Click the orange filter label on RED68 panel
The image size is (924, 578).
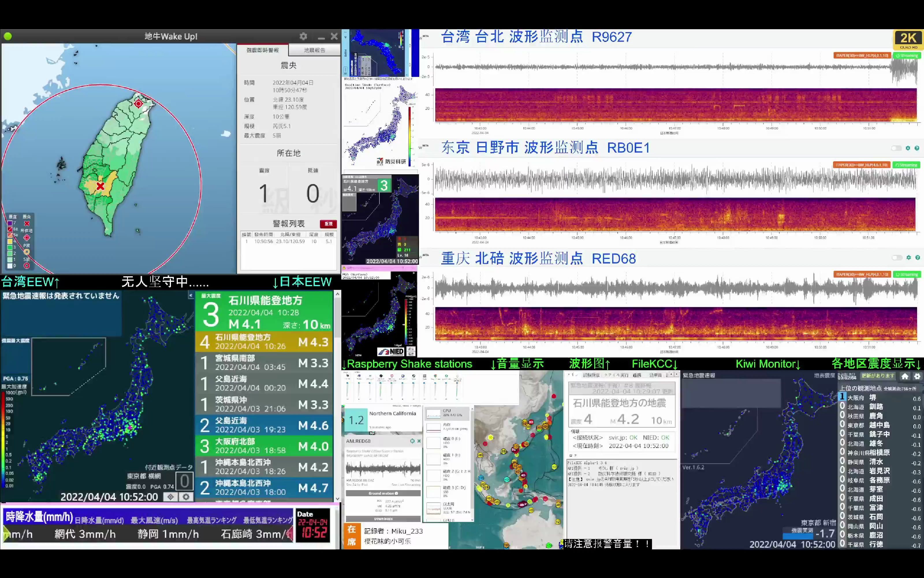pyautogui.click(x=862, y=275)
